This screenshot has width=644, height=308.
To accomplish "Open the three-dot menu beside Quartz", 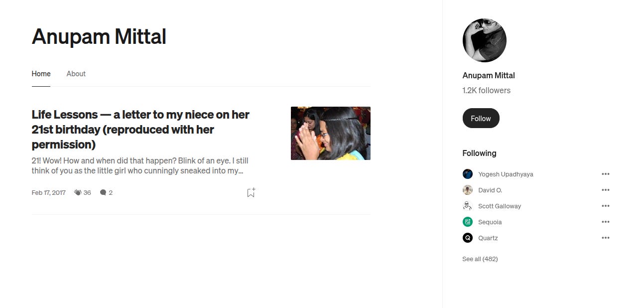I will tap(605, 238).
